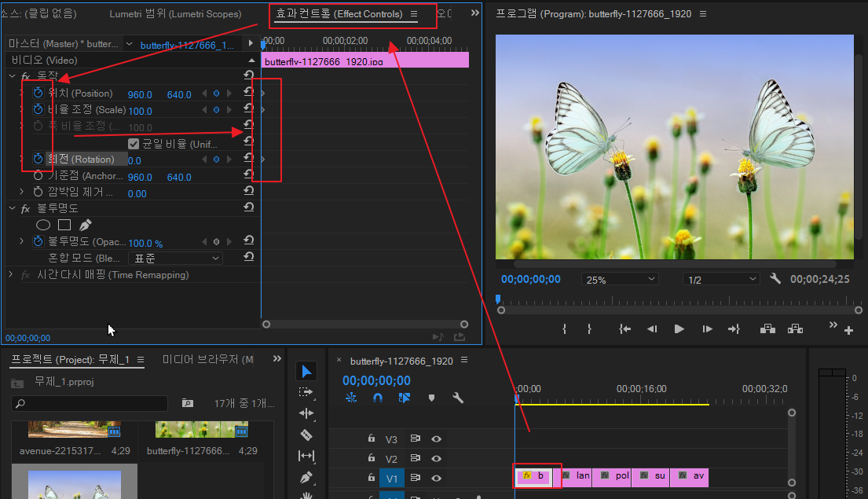Screen dimensions: 868x499
Task: Open Project panel tab
Action: click(70, 359)
